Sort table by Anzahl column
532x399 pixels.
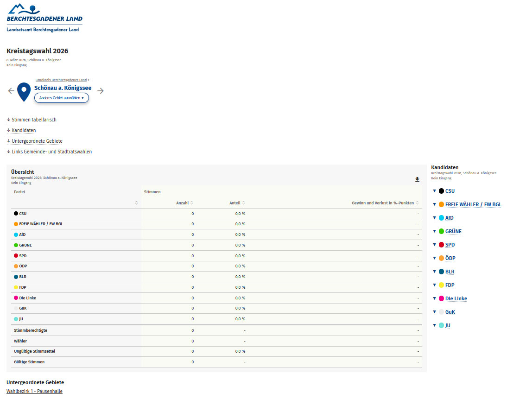pos(191,203)
